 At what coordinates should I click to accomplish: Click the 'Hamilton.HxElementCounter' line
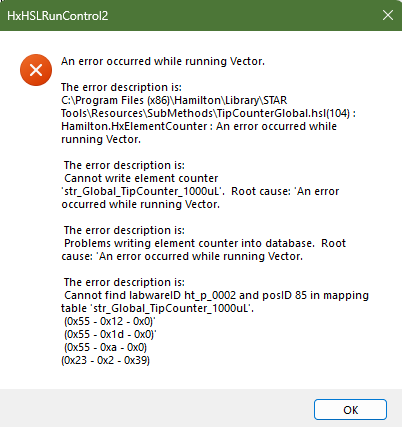point(199,126)
